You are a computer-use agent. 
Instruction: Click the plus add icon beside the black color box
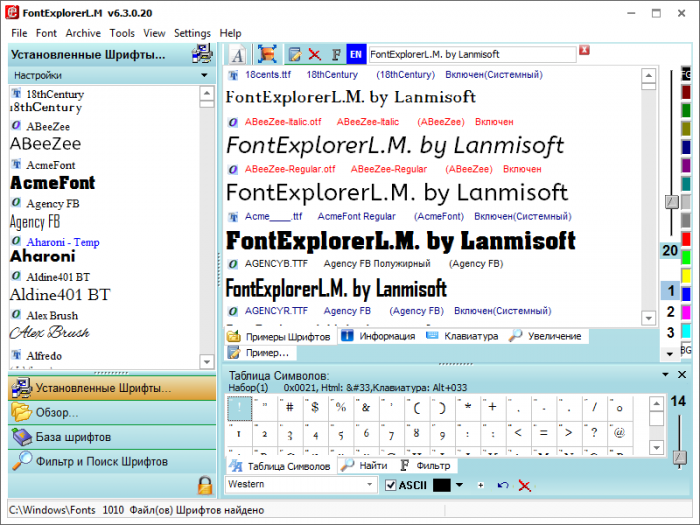click(x=480, y=485)
